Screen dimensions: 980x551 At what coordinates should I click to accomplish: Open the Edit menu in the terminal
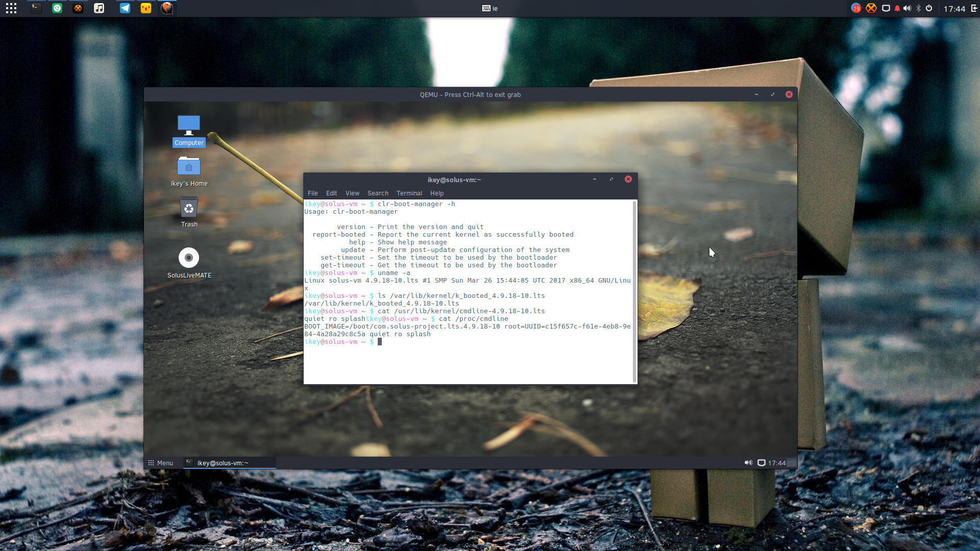pos(332,193)
